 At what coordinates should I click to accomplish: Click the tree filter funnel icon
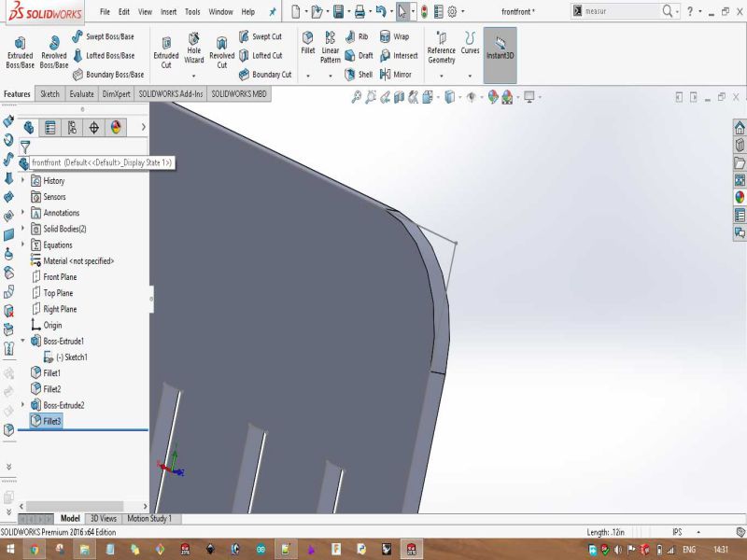[x=25, y=147]
